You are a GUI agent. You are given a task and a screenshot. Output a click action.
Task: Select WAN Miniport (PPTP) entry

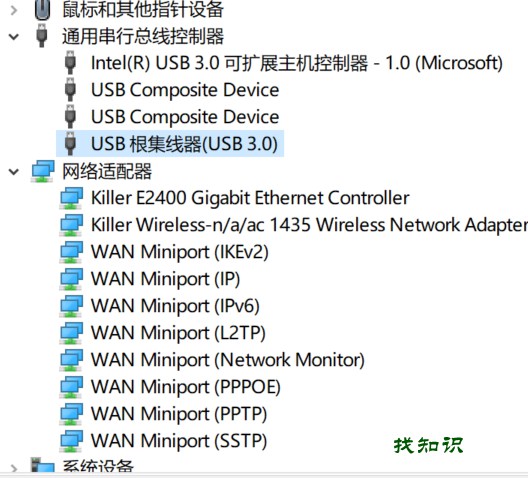click(179, 414)
